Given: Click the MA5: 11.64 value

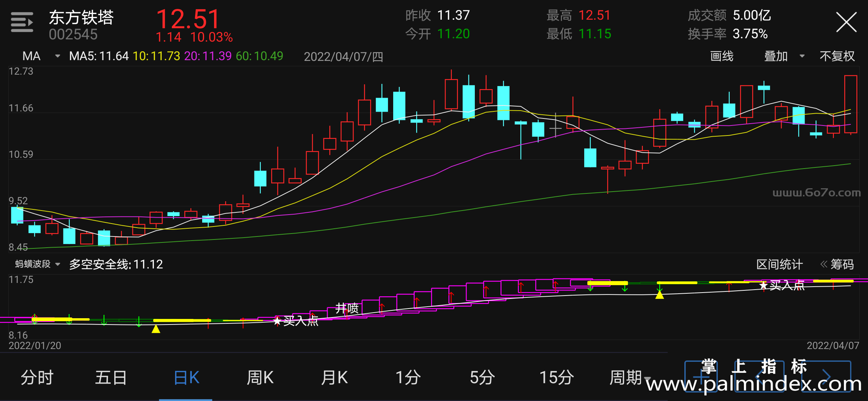Looking at the screenshot, I should tap(99, 56).
